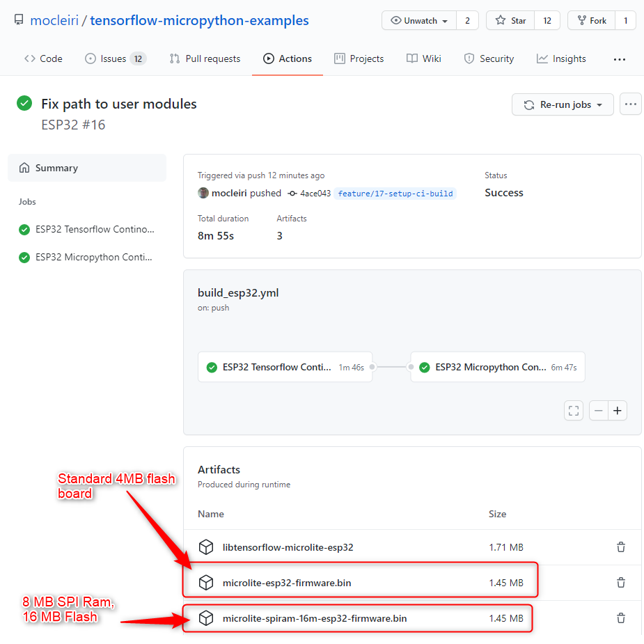Click the Issues count badge 12
Viewport: 644px width, 644px height.
point(138,58)
